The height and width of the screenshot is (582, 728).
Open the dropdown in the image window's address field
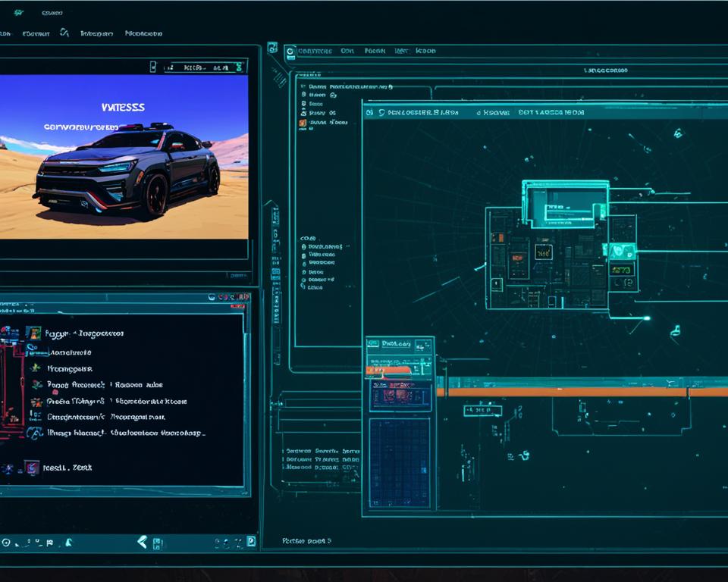point(240,68)
